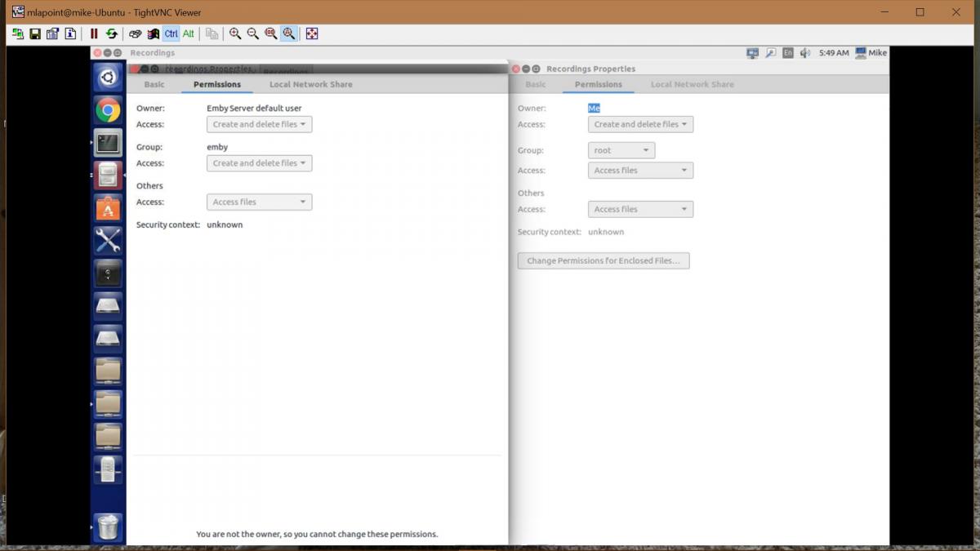Click the Transfer Files toolbar icon
The image size is (980, 551).
[x=212, y=33]
